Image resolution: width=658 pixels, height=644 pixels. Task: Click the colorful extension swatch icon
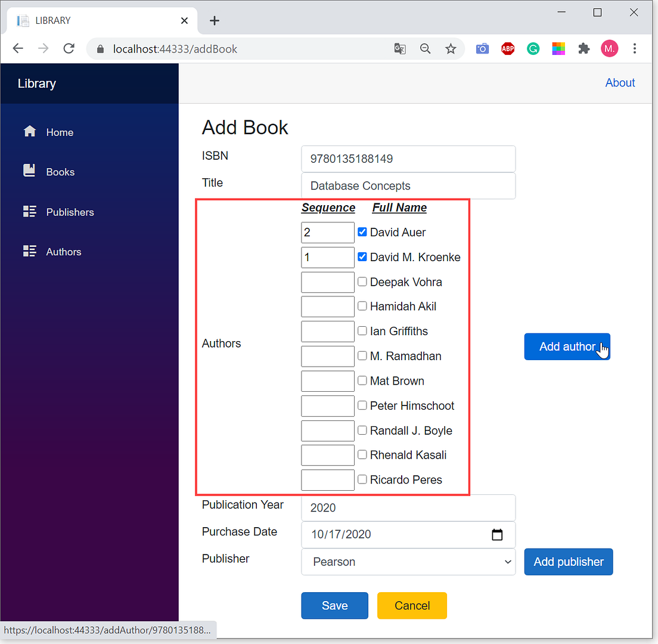pos(558,48)
